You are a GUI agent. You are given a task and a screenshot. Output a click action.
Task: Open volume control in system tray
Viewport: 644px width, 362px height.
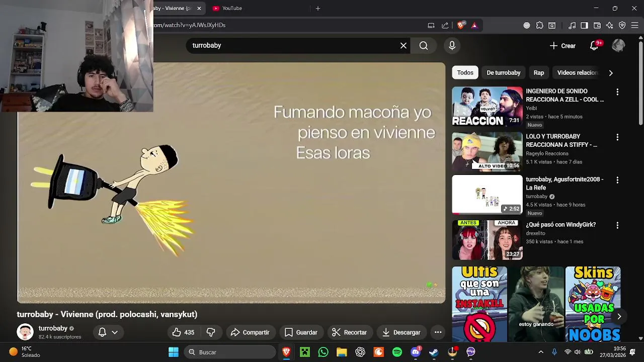(x=577, y=352)
